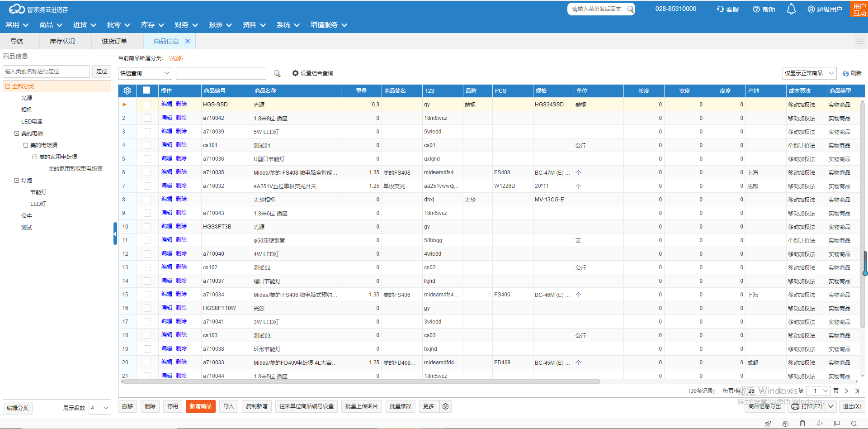The width and height of the screenshot is (868, 429).
Task: Check the box for row a710039
Action: pos(147,132)
